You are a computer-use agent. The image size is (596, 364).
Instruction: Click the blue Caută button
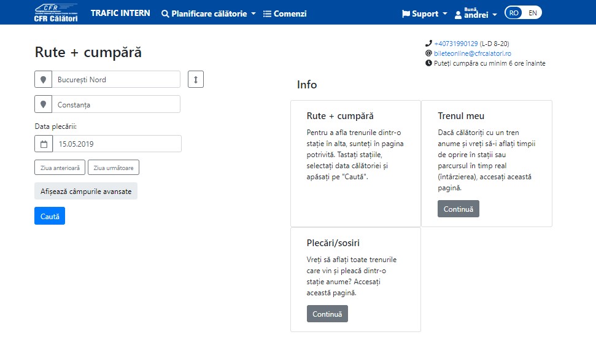click(50, 216)
